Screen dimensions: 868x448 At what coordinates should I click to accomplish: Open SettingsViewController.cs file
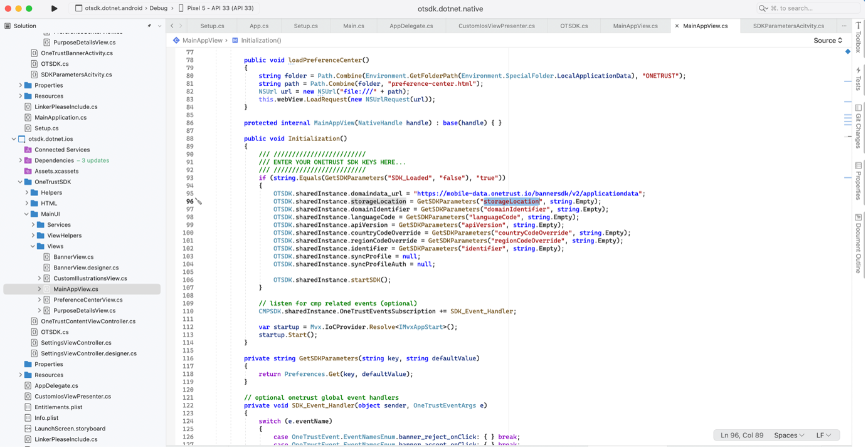click(x=76, y=343)
